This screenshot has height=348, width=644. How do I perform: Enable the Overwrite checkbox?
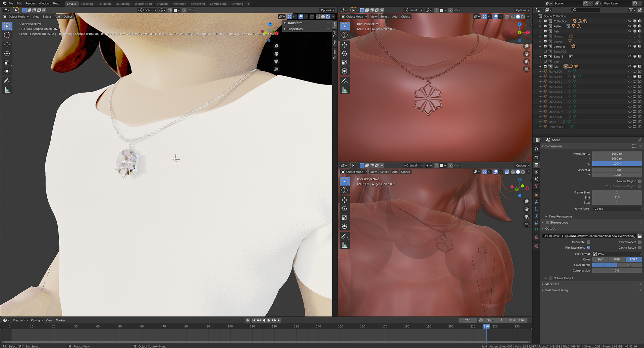click(588, 242)
